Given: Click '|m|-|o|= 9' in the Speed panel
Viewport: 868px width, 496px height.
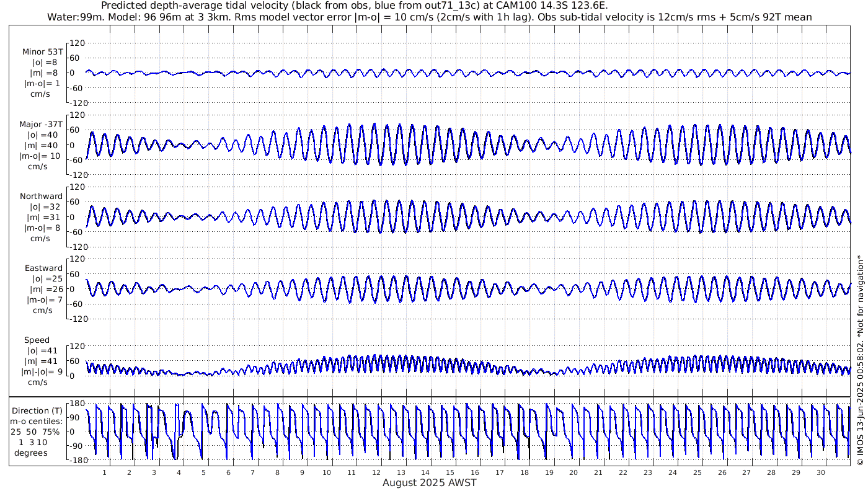Looking at the screenshot, I should click(x=42, y=372).
